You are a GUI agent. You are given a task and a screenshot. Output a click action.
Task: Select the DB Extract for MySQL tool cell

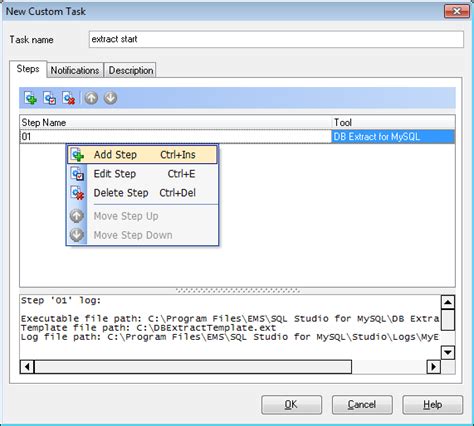(x=393, y=137)
